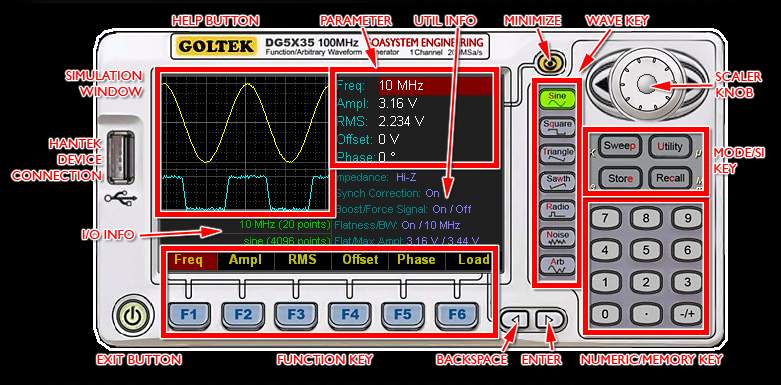Select the Ampl soft-menu tab

pos(246,260)
